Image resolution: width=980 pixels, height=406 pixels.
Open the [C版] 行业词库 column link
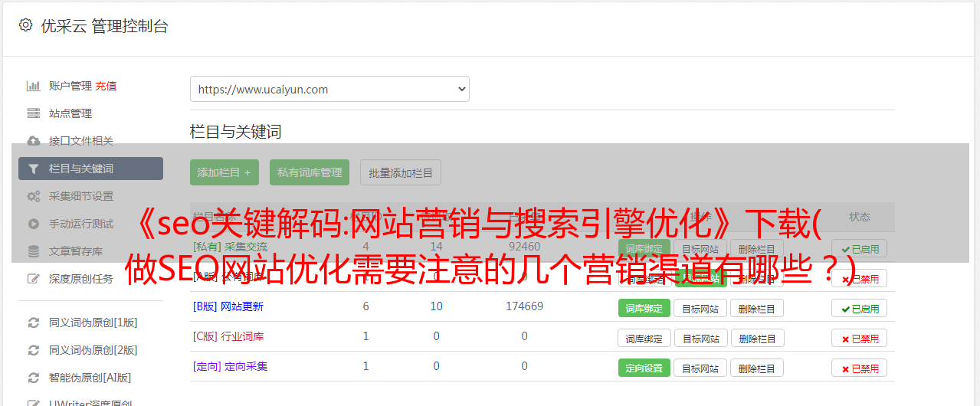point(228,336)
